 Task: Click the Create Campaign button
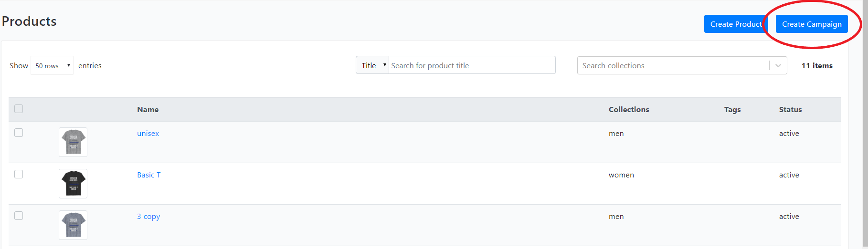812,24
